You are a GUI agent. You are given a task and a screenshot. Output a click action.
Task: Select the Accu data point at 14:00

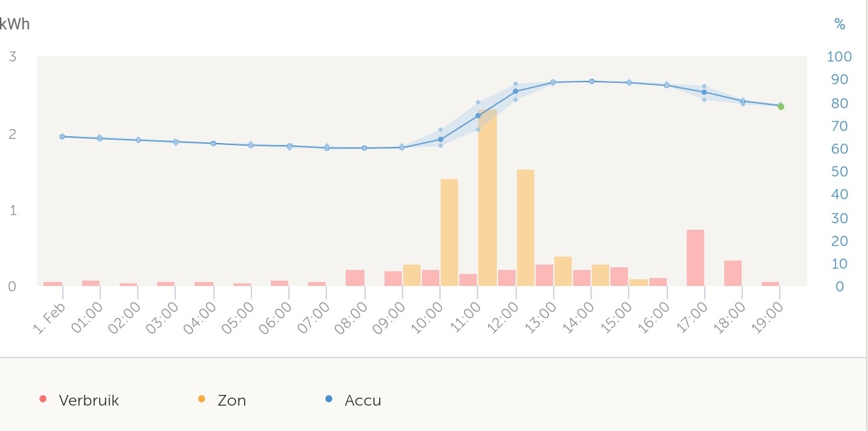(x=592, y=82)
